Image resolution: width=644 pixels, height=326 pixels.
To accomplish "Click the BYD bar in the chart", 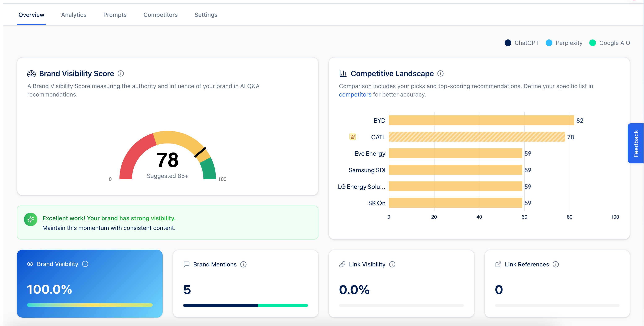I will pyautogui.click(x=482, y=120).
